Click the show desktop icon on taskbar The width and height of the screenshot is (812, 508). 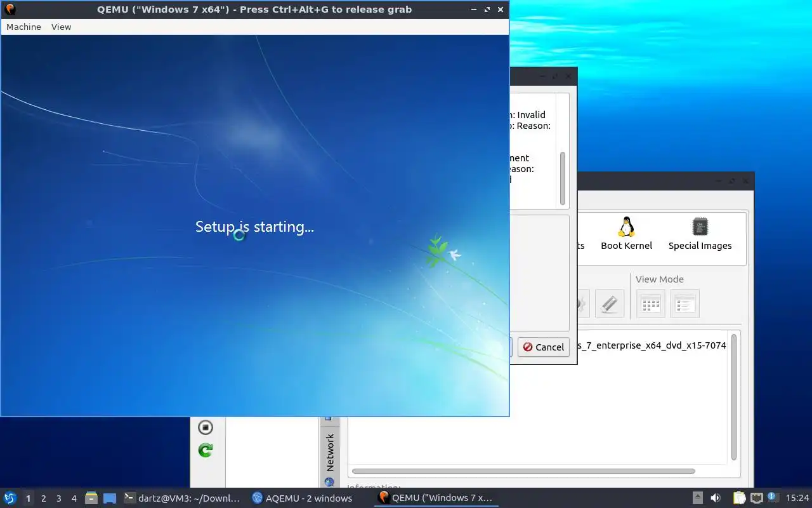point(110,498)
